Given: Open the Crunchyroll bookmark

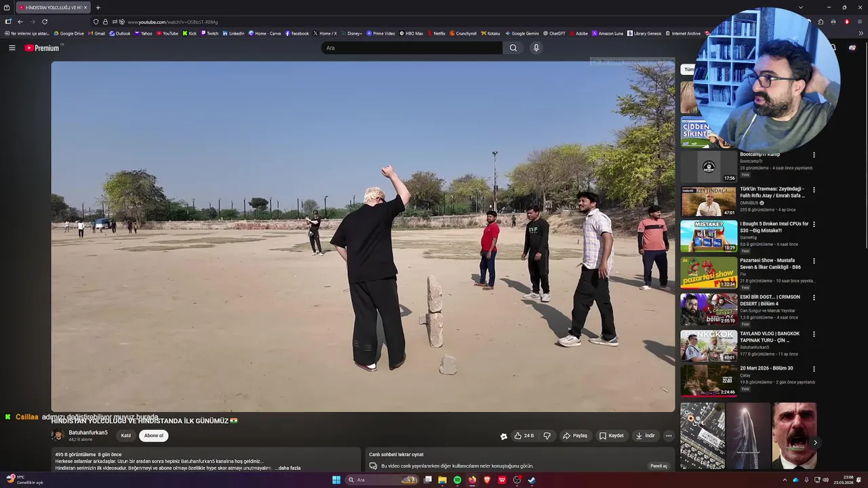Looking at the screenshot, I should coord(463,33).
